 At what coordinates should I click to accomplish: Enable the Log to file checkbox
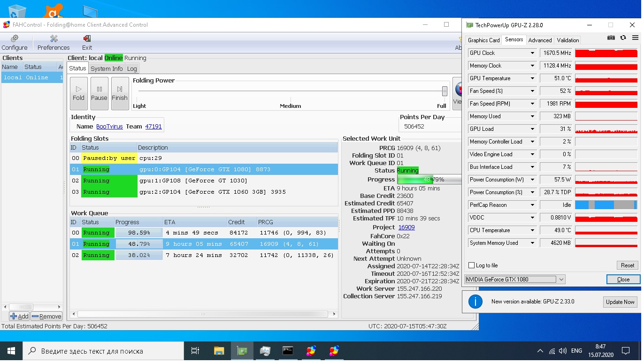pyautogui.click(x=472, y=265)
